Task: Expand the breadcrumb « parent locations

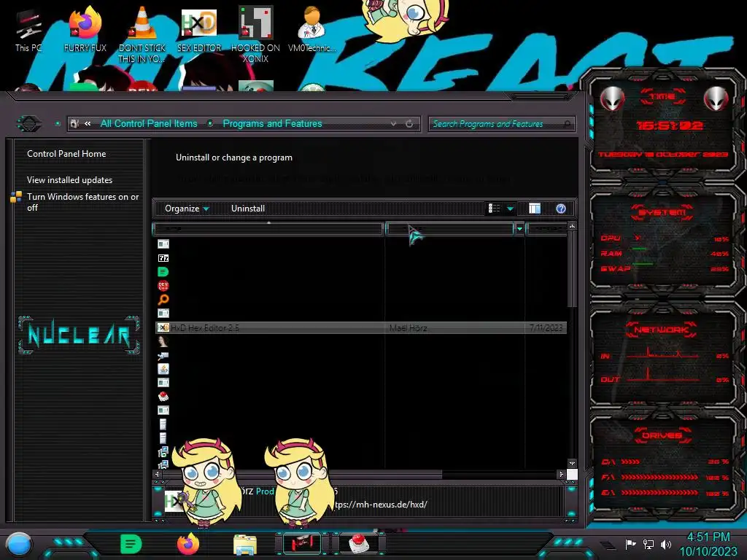Action: coord(88,124)
